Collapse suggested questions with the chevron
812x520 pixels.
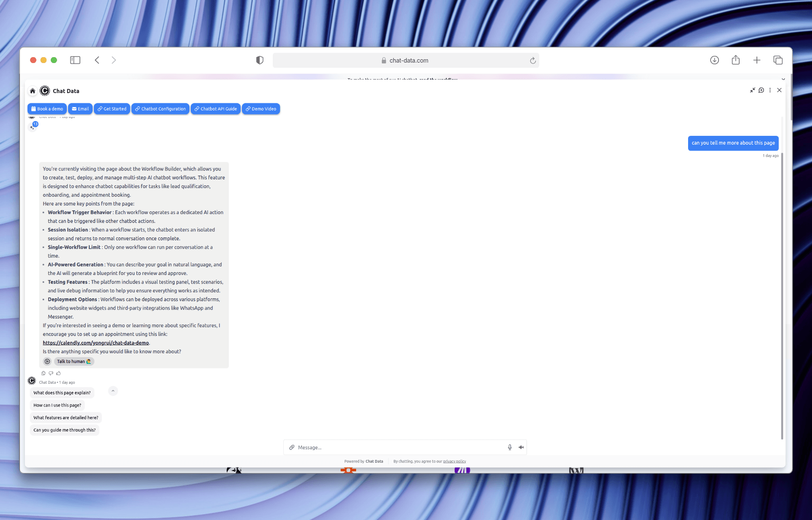click(x=113, y=391)
